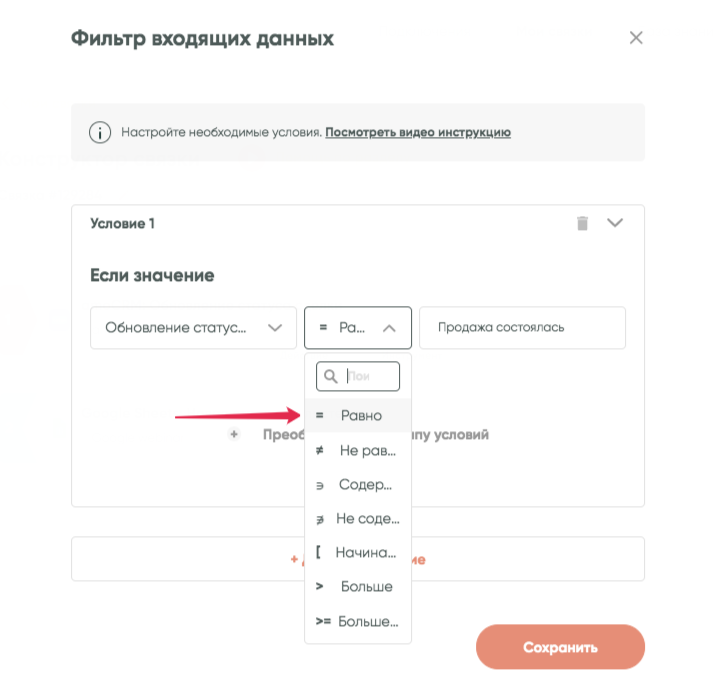Collapse Условие 1 with the chevron
Screen dimensions: 714x677
click(615, 223)
